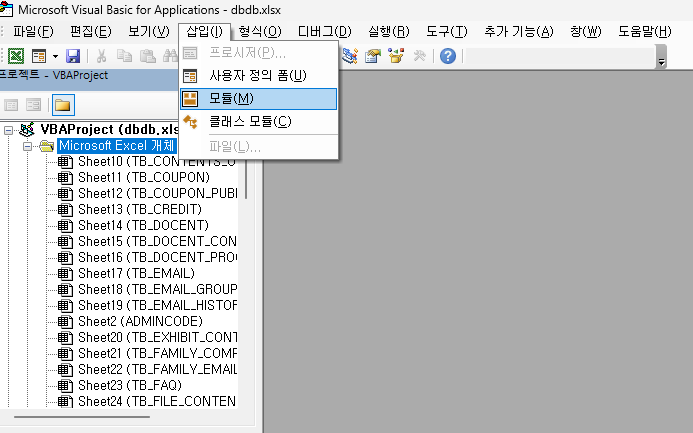Click the Toolbox hammer-wrench icon
Viewport: 693px width, 433px height.
click(419, 56)
